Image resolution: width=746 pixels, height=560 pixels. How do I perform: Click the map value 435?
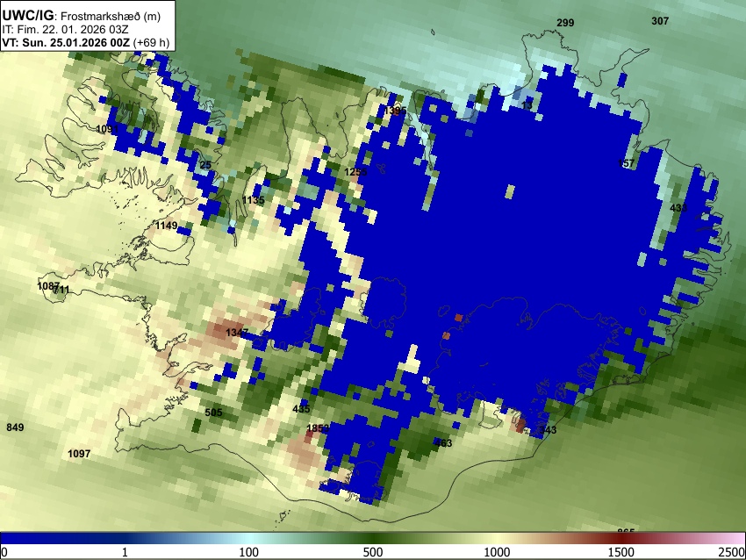click(x=301, y=409)
